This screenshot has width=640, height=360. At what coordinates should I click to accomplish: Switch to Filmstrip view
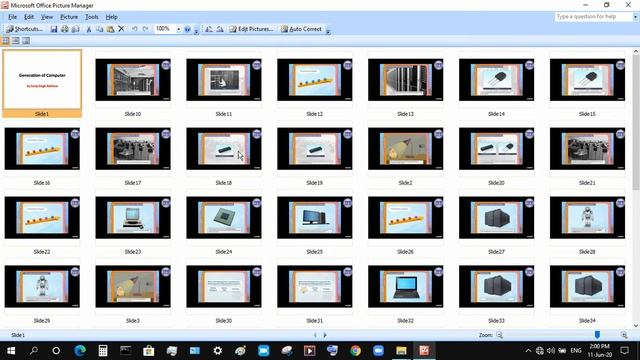[16, 41]
